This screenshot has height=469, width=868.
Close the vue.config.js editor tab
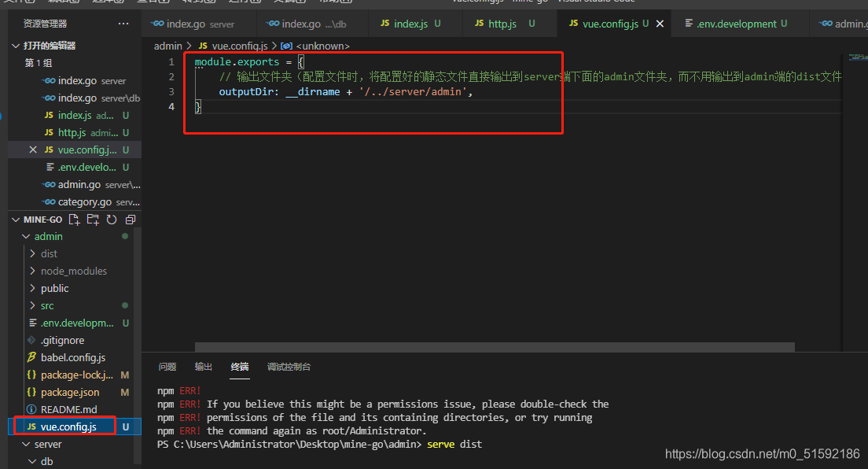pos(660,24)
